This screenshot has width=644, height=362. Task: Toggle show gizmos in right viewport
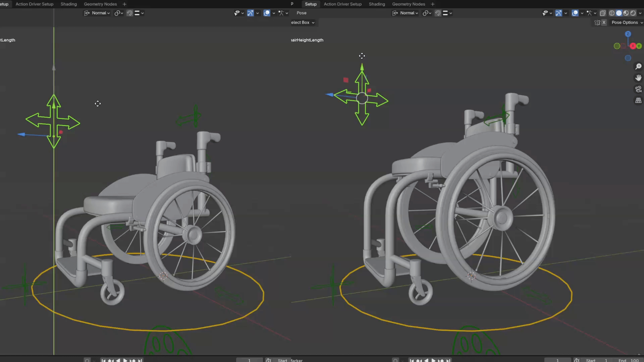[558, 13]
